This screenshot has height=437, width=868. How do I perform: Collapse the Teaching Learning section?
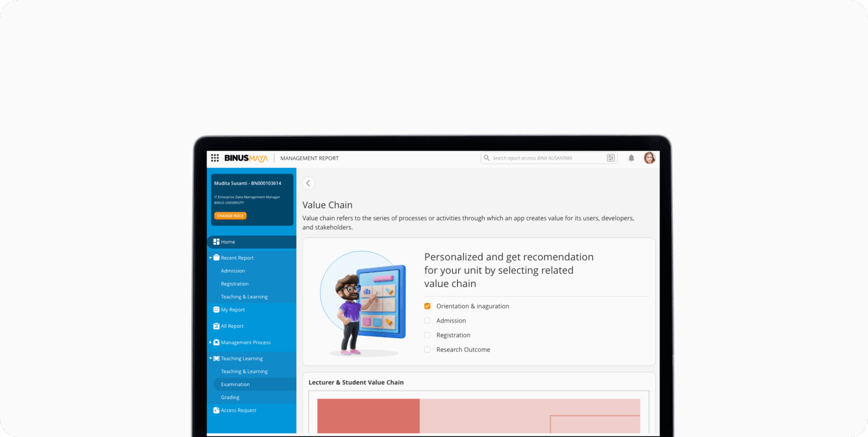[x=210, y=358]
